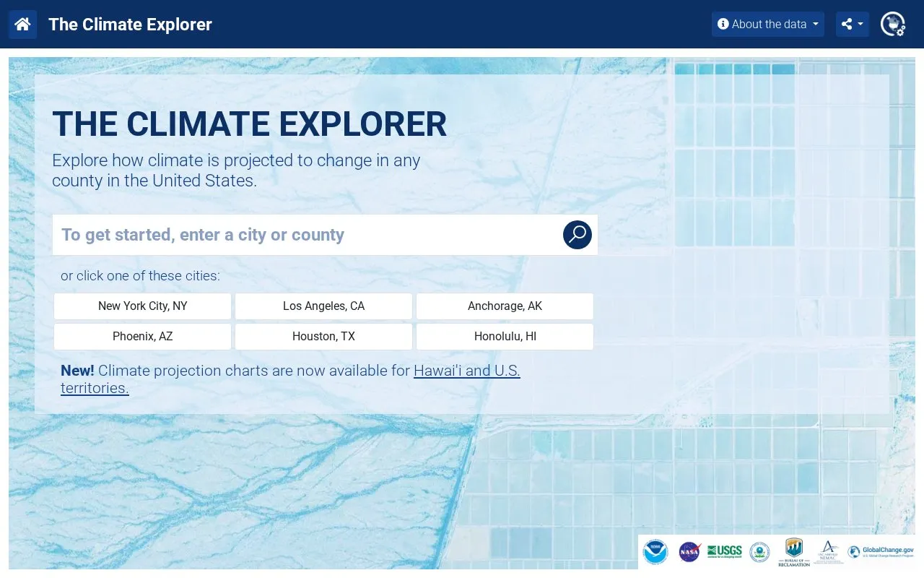Pick Anchorage, AK from the cities
Screen dimensions: 924x578
[x=505, y=306]
